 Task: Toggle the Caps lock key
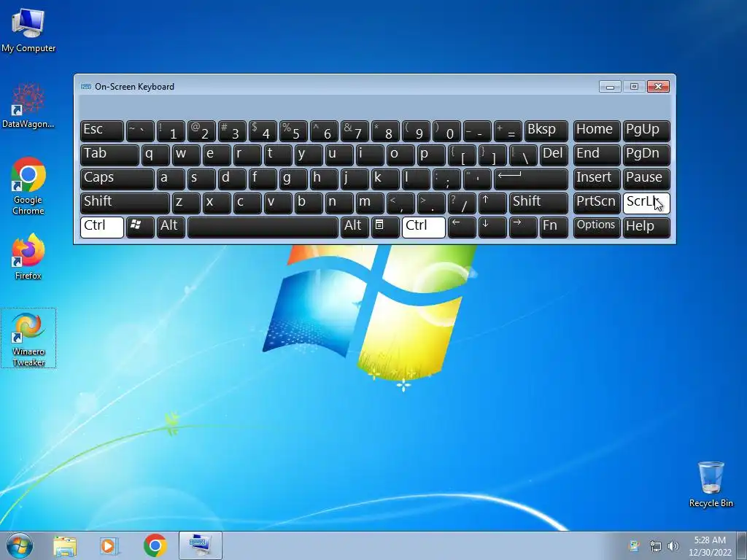117,179
